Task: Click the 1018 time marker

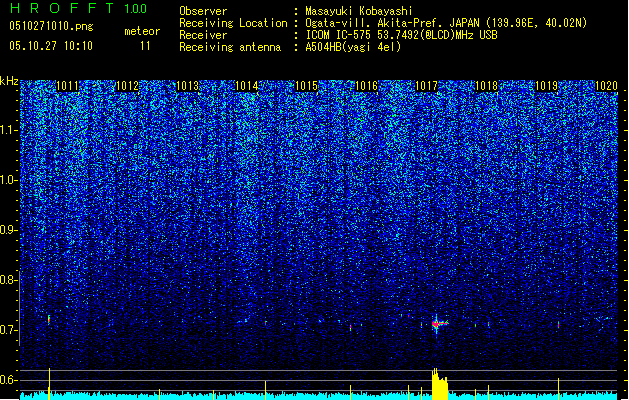Action: [486, 86]
